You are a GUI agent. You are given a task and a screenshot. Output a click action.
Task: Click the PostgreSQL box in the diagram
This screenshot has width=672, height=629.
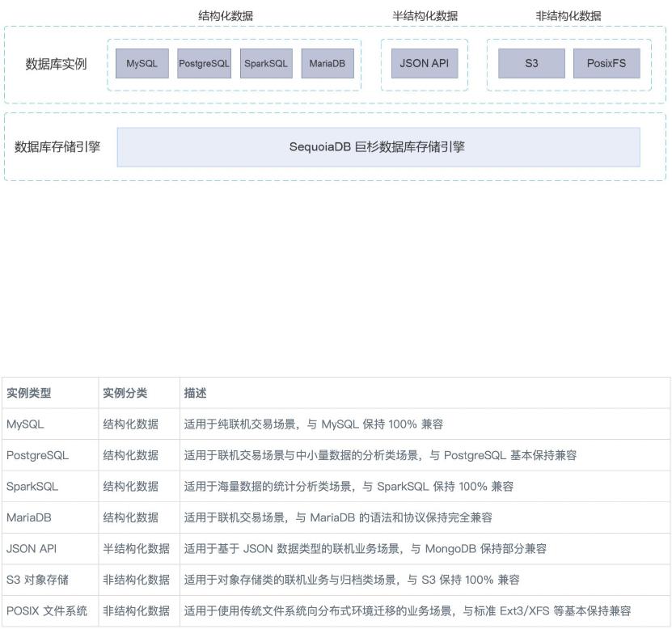tap(204, 63)
